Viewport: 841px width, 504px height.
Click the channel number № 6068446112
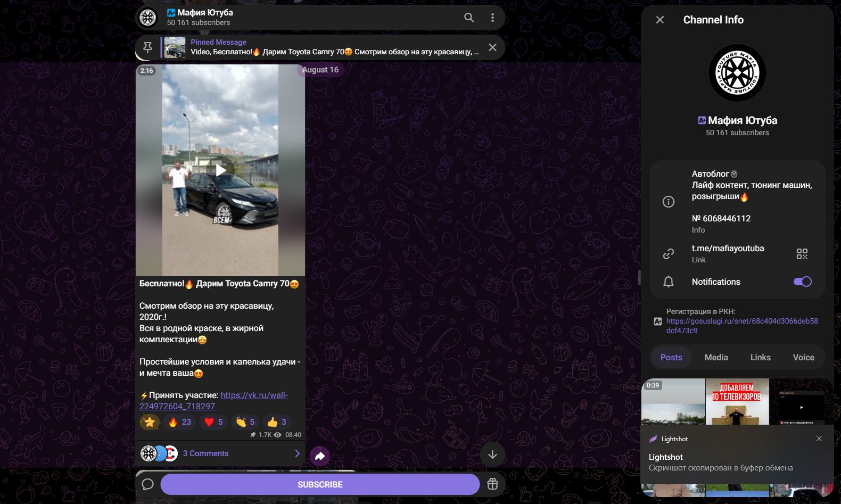[721, 219]
